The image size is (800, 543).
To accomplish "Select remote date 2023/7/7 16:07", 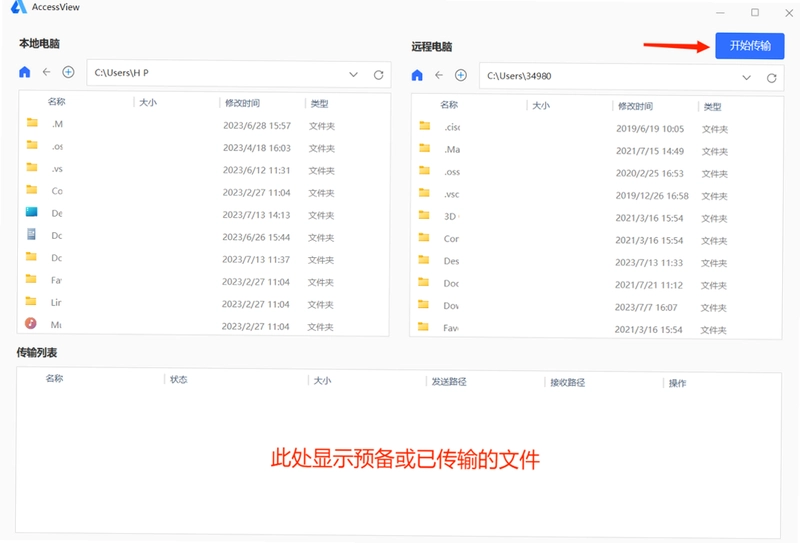I will 646,307.
